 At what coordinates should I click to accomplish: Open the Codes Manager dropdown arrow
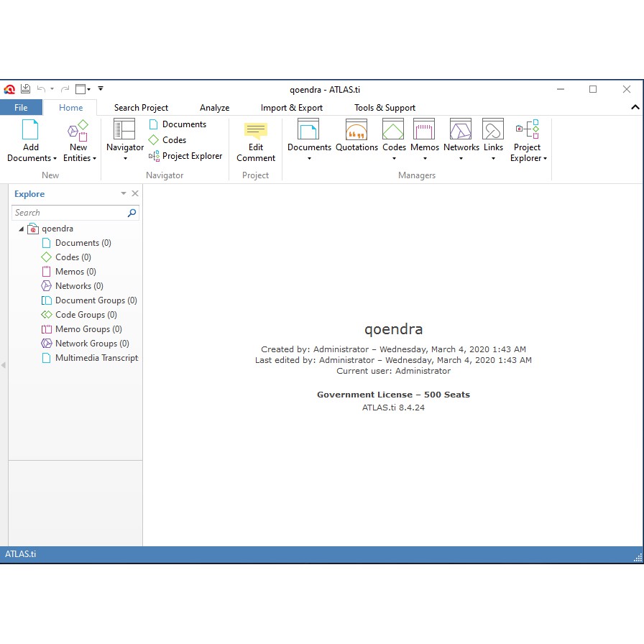[394, 158]
